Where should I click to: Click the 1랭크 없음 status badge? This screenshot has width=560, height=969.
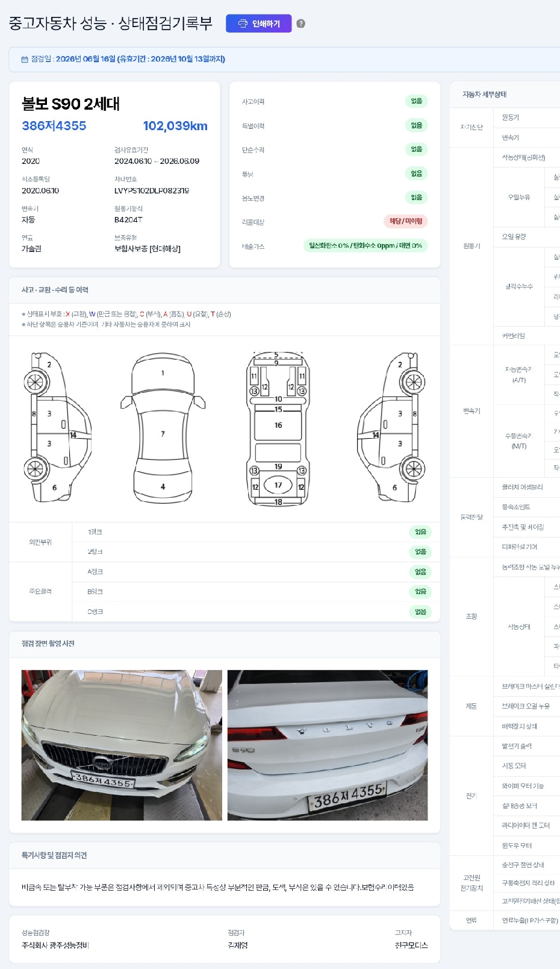pos(421,532)
